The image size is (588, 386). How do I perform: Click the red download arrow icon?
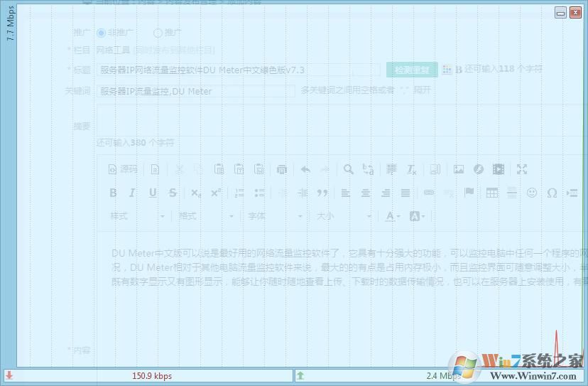[9, 375]
